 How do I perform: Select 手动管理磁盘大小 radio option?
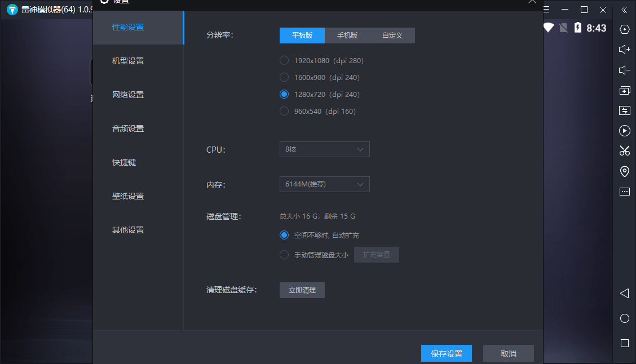[x=284, y=255]
